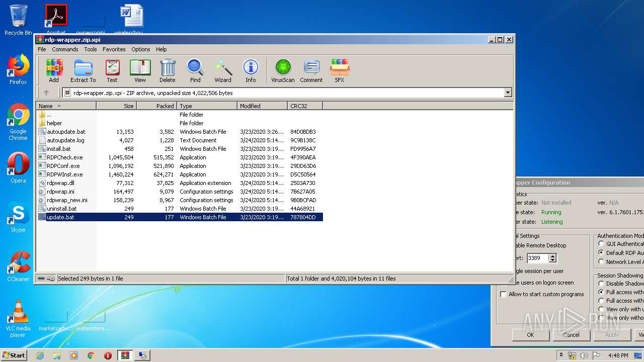Select View only without permission option

coord(601,318)
